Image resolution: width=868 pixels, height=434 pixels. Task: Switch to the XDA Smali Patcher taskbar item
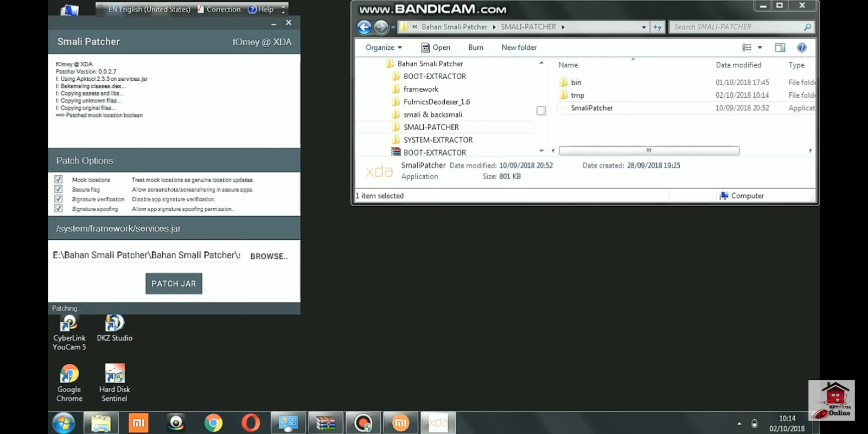point(438,423)
